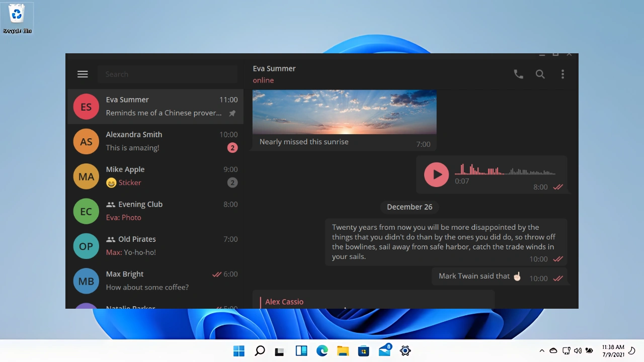Screen dimensions: 644x362
Task: Click the 'Nearly missed this sunrise' caption
Action: (304, 142)
